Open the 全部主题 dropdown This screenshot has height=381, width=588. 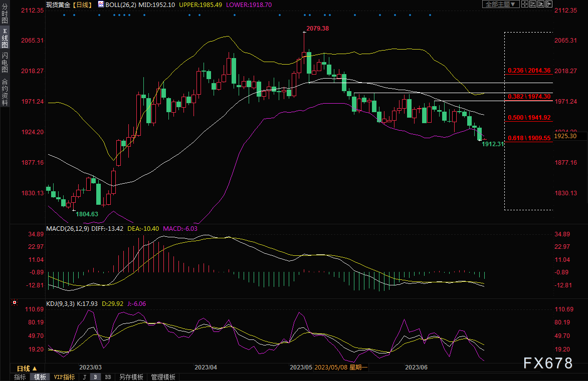tap(499, 4)
